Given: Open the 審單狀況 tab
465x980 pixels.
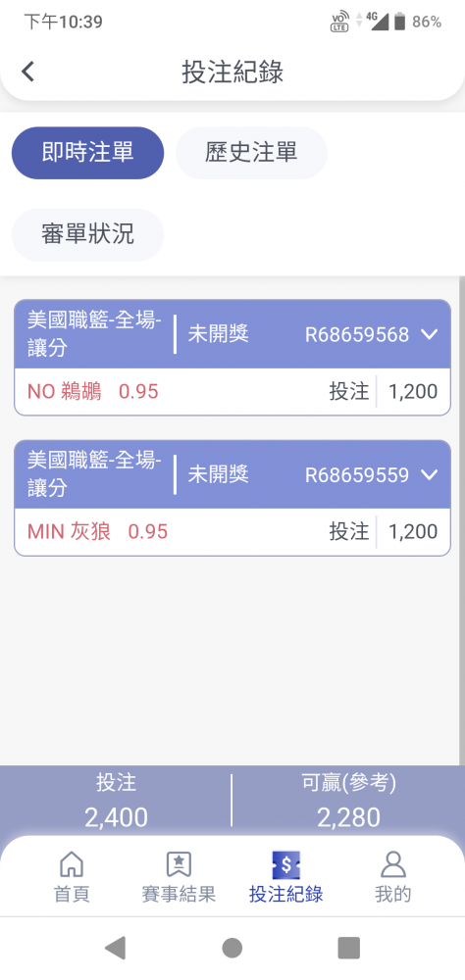Looking at the screenshot, I should click(x=87, y=235).
